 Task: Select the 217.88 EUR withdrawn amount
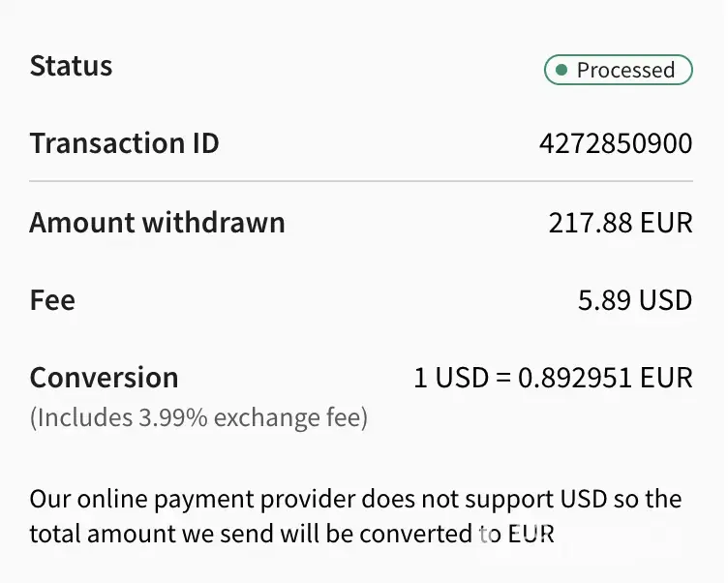pyautogui.click(x=621, y=224)
